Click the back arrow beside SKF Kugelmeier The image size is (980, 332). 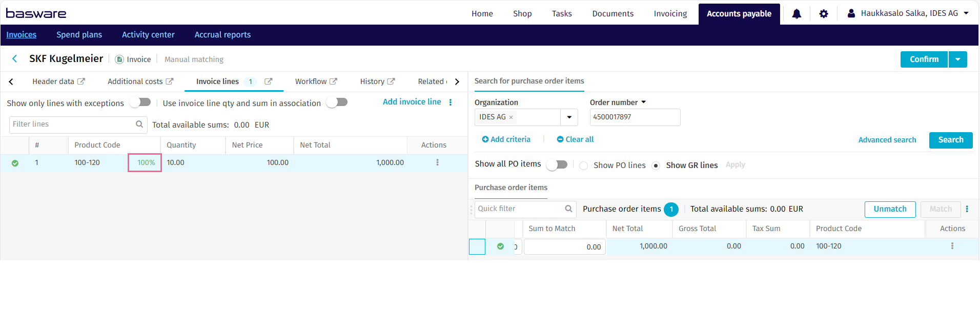coord(15,59)
